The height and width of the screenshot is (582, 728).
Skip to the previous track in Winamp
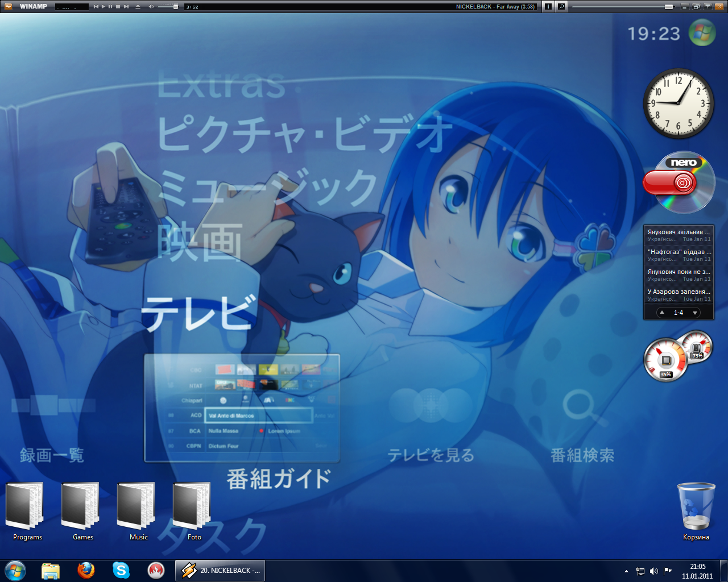(x=96, y=7)
